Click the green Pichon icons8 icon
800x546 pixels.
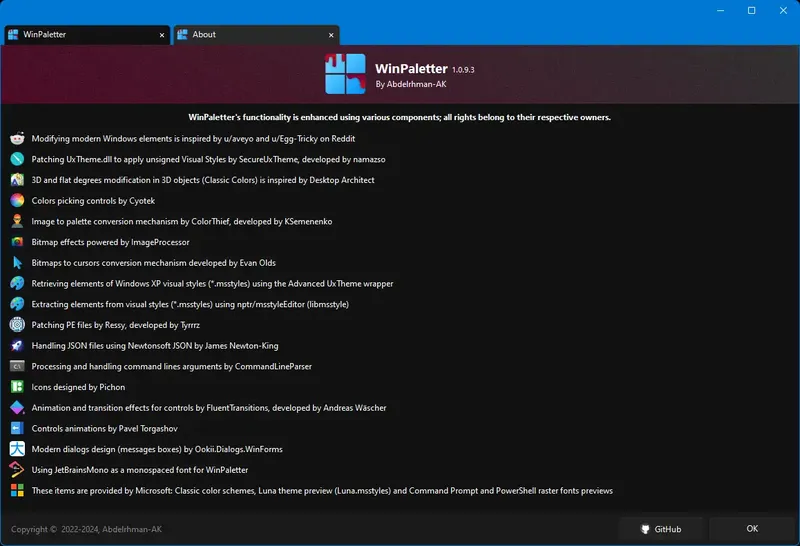[17, 387]
